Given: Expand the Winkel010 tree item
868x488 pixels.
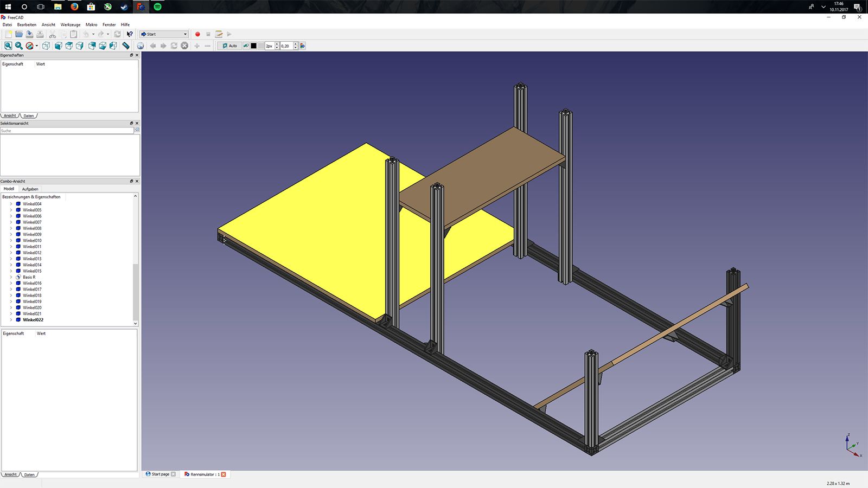Looking at the screenshot, I should (x=11, y=240).
